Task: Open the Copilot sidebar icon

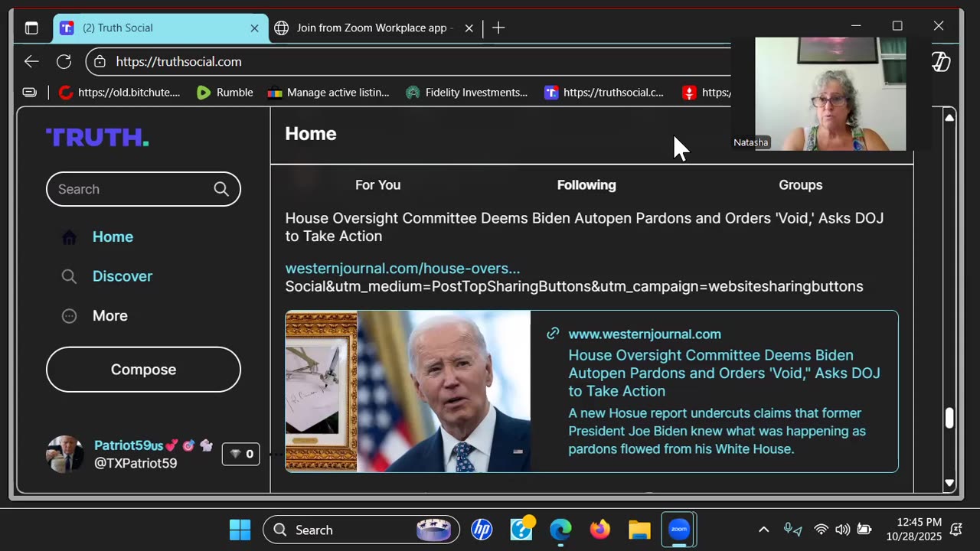Action: pos(941,62)
